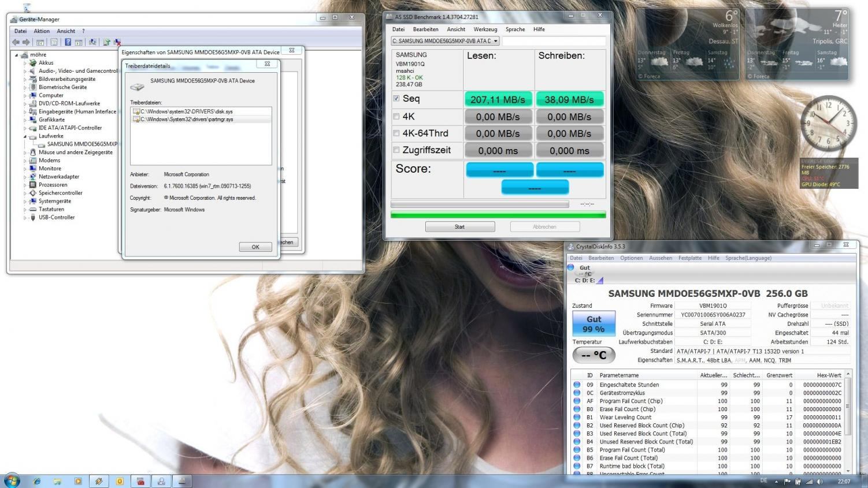Go back in Geräte-Manager toolbar
The height and width of the screenshot is (488, 868).
(x=16, y=42)
